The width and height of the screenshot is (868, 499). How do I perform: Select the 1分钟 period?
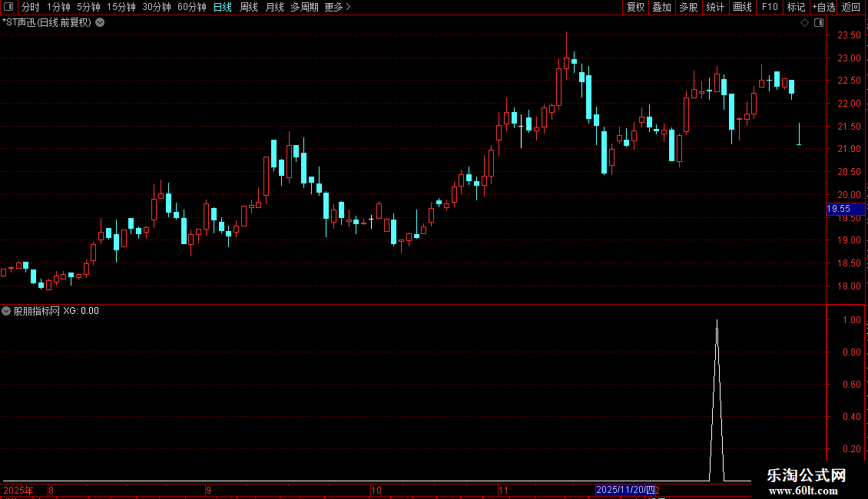pyautogui.click(x=58, y=7)
